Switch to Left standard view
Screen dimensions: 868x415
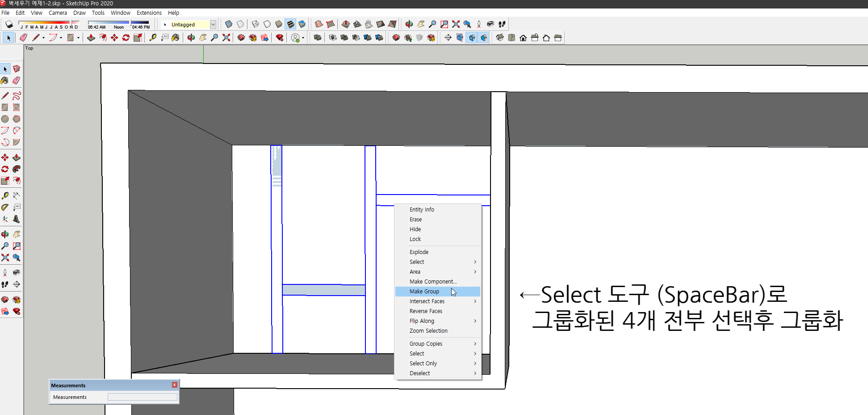click(558, 38)
